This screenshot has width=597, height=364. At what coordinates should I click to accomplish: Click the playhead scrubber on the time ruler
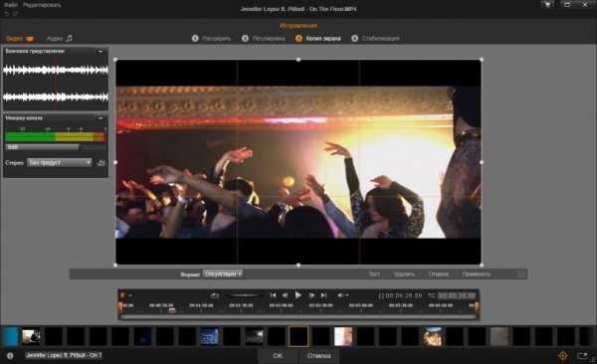pos(172,310)
